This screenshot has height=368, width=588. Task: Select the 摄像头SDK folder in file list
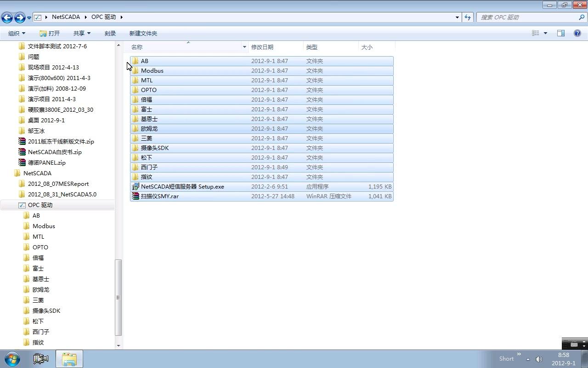coord(262,148)
